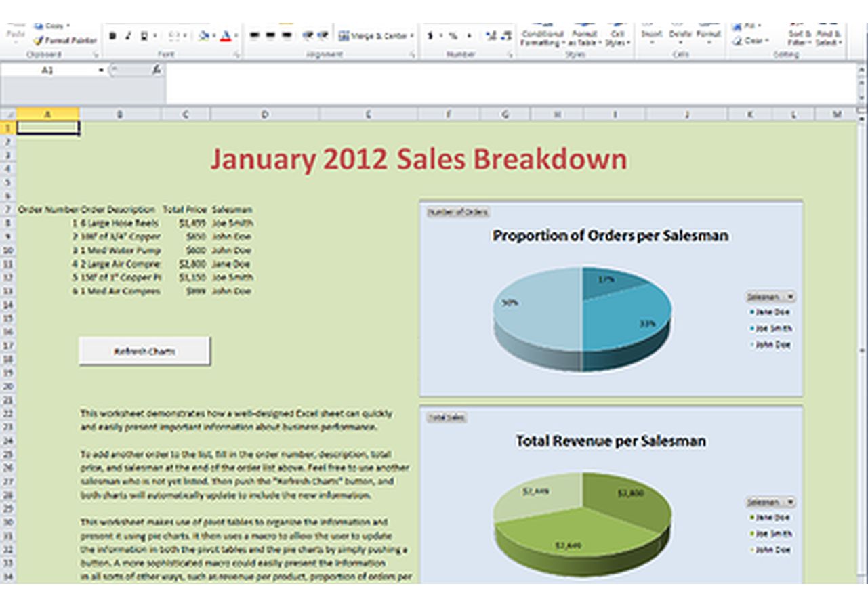The height and width of the screenshot is (607, 868).
Task: Open the Merge & Center dropdown arrow
Action: click(x=412, y=36)
